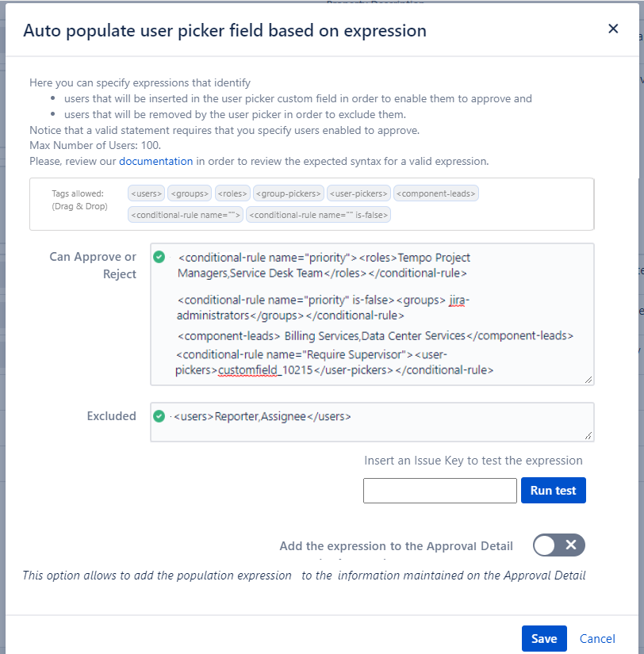Cancel the dialog
This screenshot has width=644, height=654.
[x=597, y=638]
